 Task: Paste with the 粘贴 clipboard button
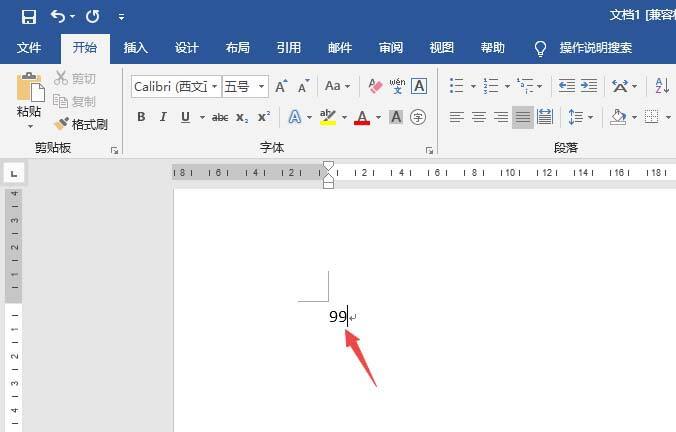29,95
